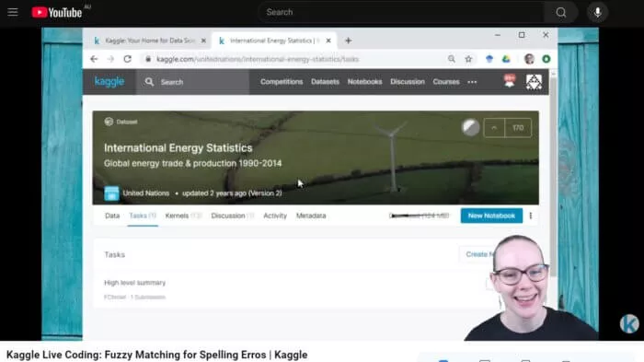
Task: Click the video title text
Action: [156, 355]
